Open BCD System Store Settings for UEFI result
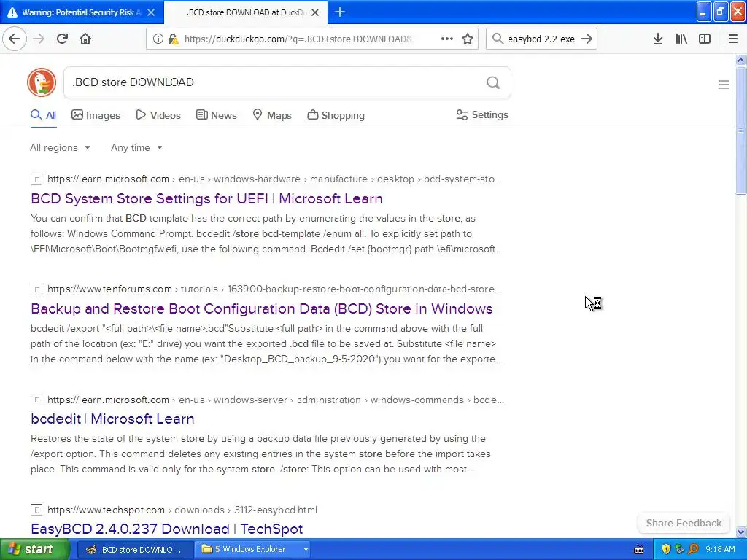This screenshot has height=560, width=747. pyautogui.click(x=206, y=198)
